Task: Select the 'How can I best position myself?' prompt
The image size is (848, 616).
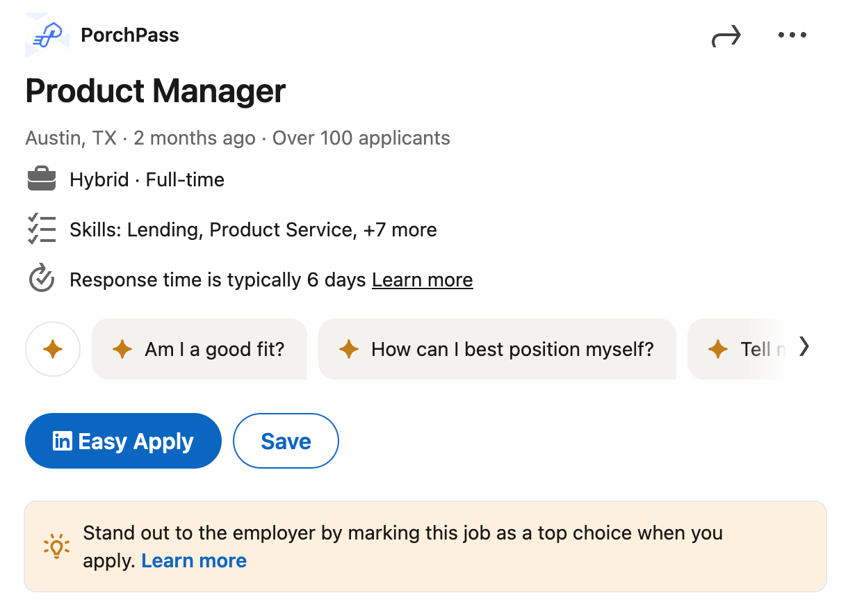Action: click(x=498, y=349)
